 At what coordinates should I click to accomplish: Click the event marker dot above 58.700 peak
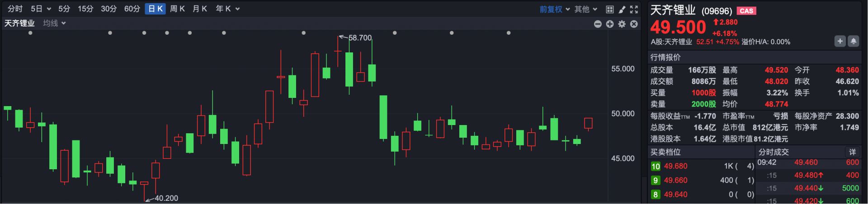tap(304, 33)
